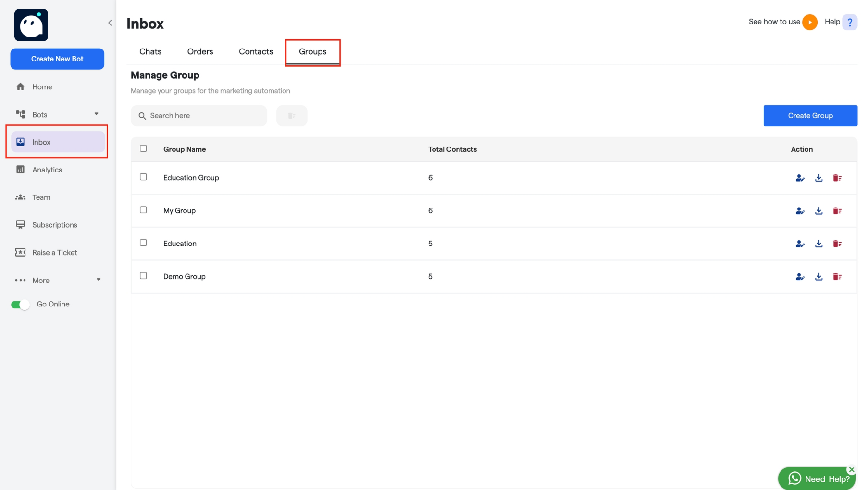Edit contacts of My Group
868x490 pixels.
tap(800, 211)
